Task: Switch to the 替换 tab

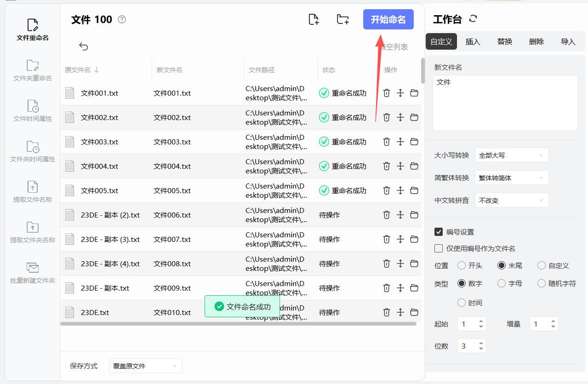Action: [x=505, y=41]
